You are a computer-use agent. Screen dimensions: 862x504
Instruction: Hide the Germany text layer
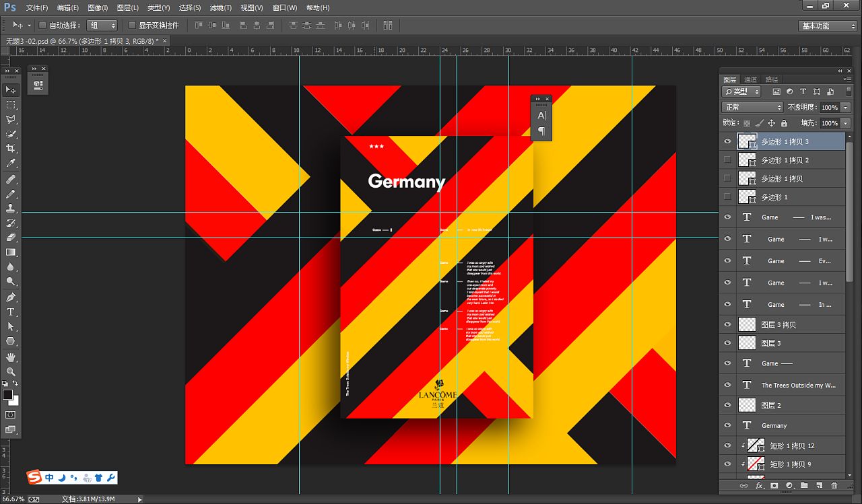point(727,425)
